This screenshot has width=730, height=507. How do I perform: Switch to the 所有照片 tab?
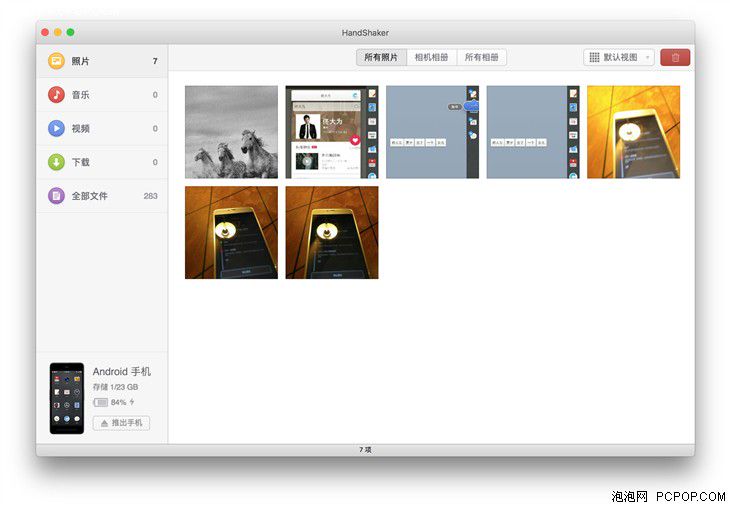(381, 57)
